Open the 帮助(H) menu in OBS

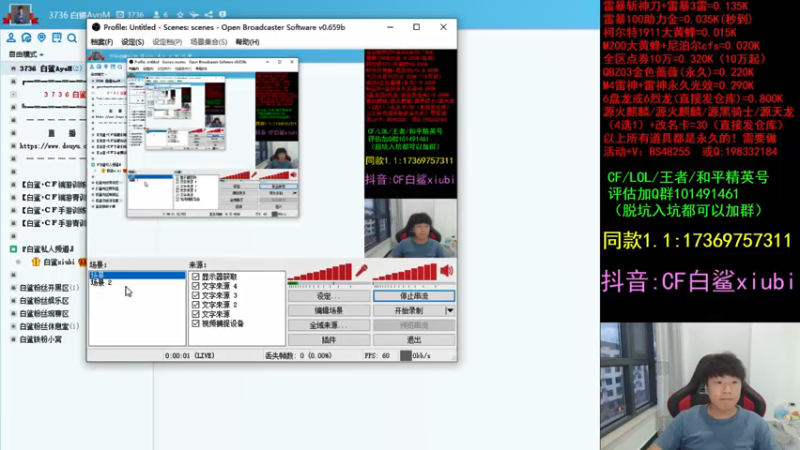click(247, 42)
